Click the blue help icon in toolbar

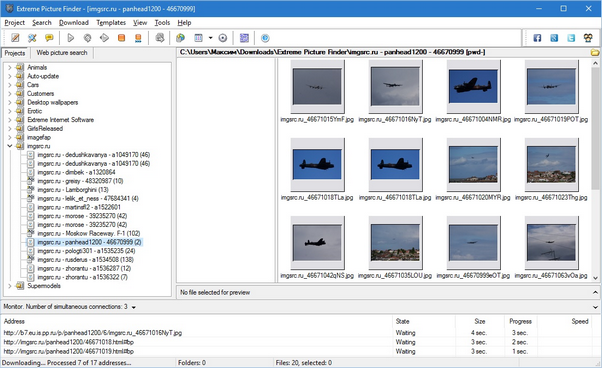(265, 38)
